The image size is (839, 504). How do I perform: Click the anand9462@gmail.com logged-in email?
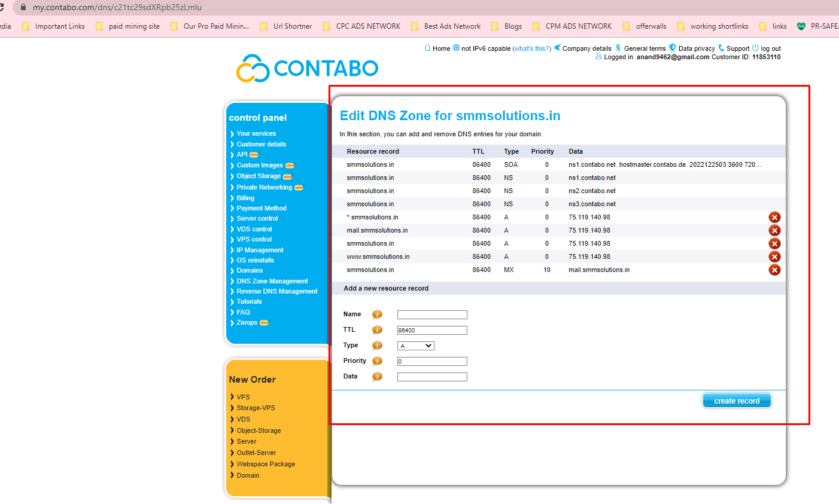[x=673, y=57]
